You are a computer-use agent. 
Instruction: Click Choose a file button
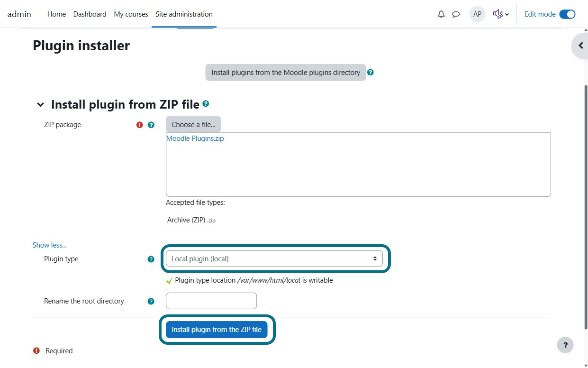click(193, 125)
